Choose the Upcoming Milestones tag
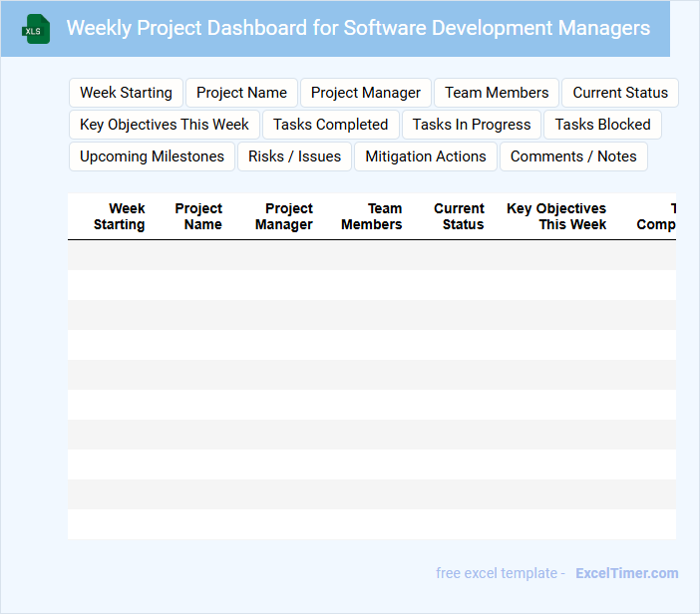Image resolution: width=700 pixels, height=614 pixels. coord(152,156)
